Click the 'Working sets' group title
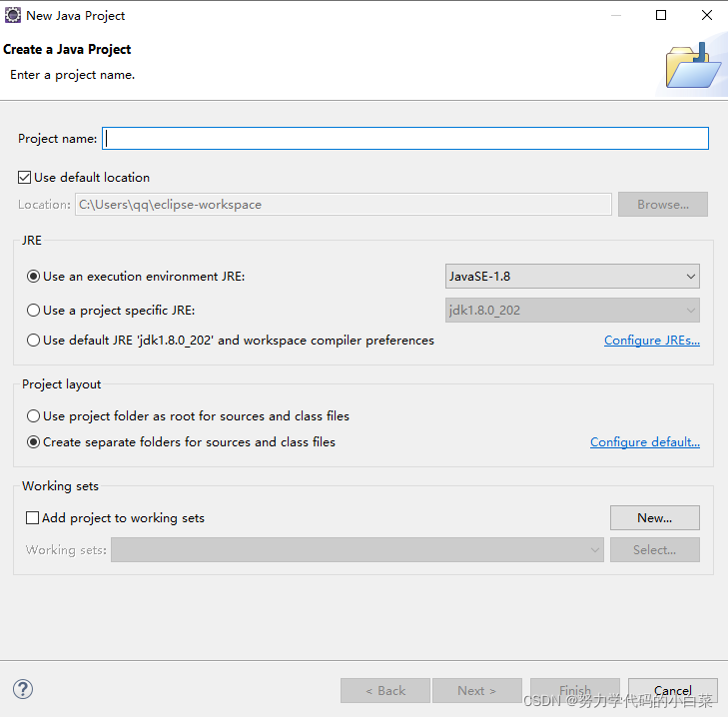This screenshot has height=717, width=728. (60, 486)
